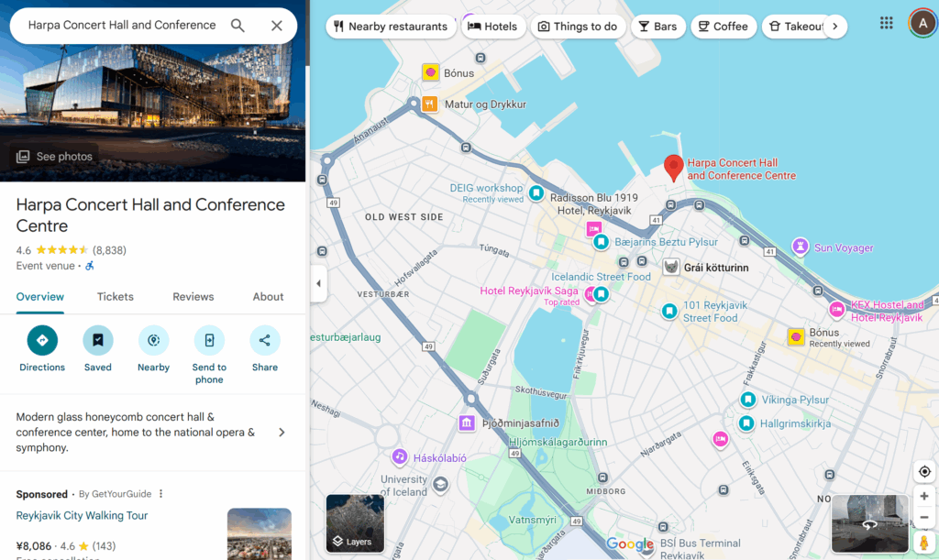The height and width of the screenshot is (560, 939).
Task: Open sponsored ad options menu
Action: click(x=160, y=494)
